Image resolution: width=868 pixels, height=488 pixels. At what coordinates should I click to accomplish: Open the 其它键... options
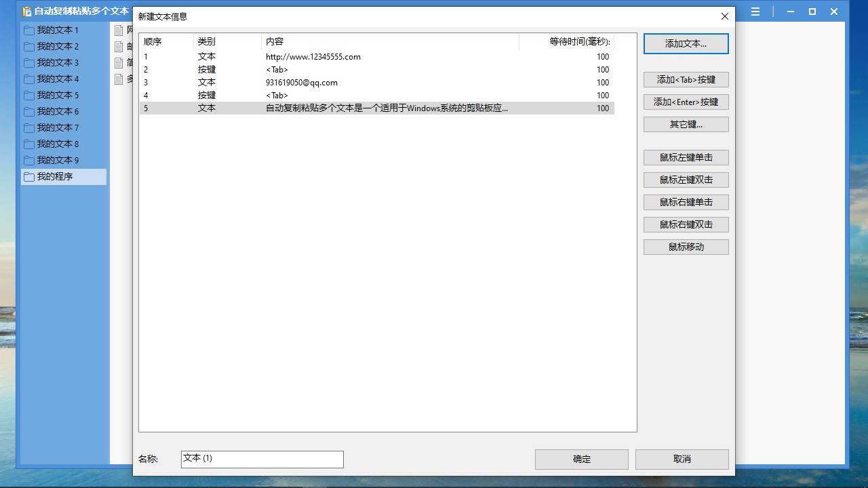coord(686,124)
